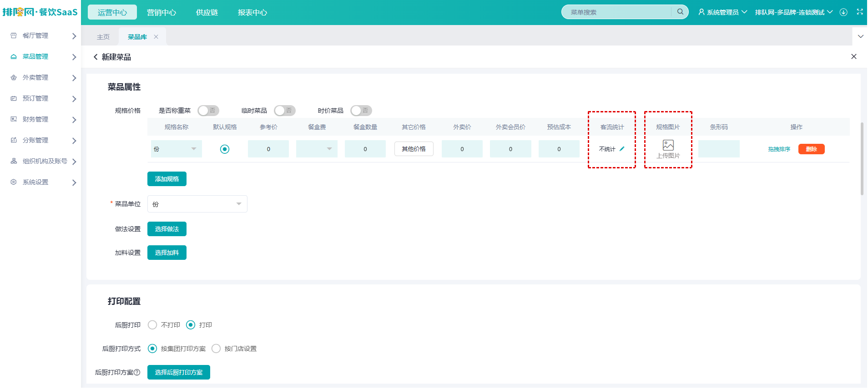Switch to the 营销中心 top menu
This screenshot has height=390, width=868.
coord(161,12)
